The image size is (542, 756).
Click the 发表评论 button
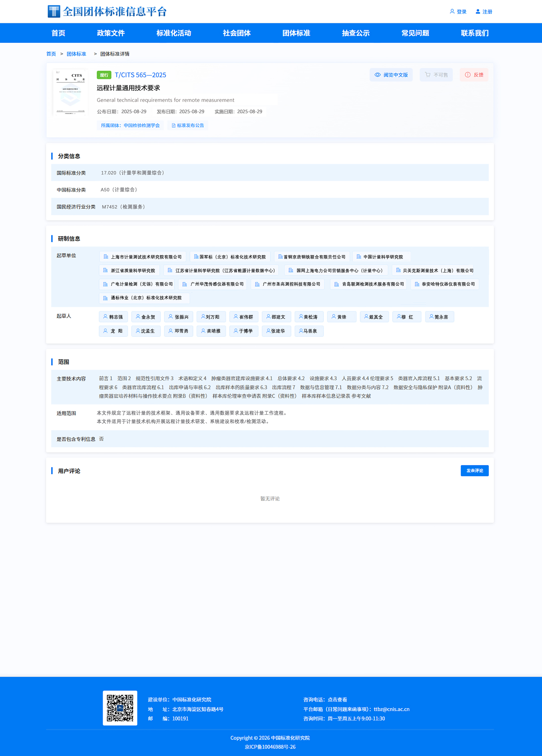(x=475, y=471)
